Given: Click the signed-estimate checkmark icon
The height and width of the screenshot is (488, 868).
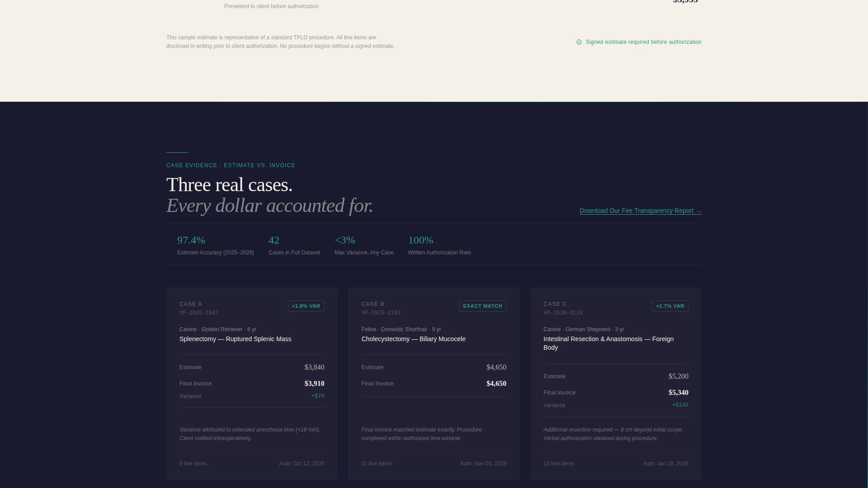Looking at the screenshot, I should (x=579, y=42).
